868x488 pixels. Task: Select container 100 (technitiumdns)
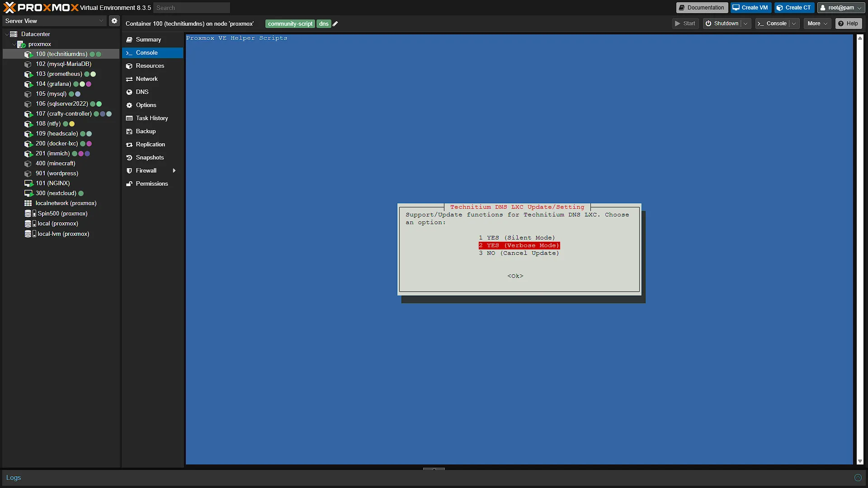click(x=61, y=54)
